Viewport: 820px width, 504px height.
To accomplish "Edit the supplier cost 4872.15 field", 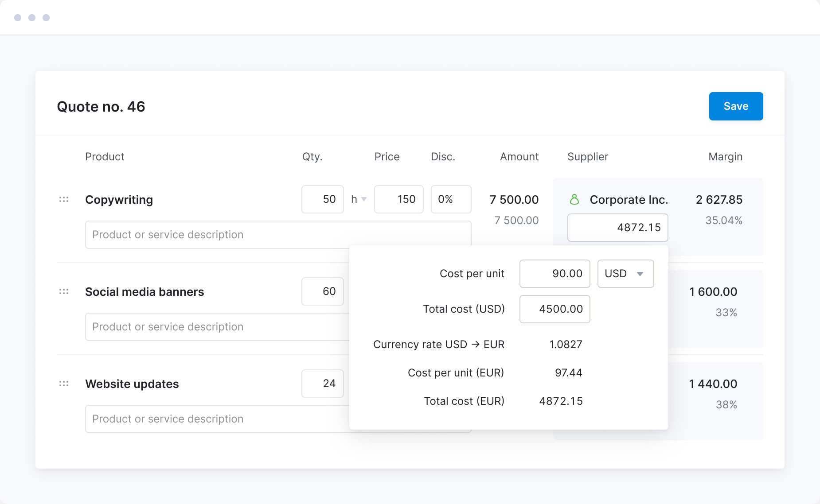I will [617, 228].
